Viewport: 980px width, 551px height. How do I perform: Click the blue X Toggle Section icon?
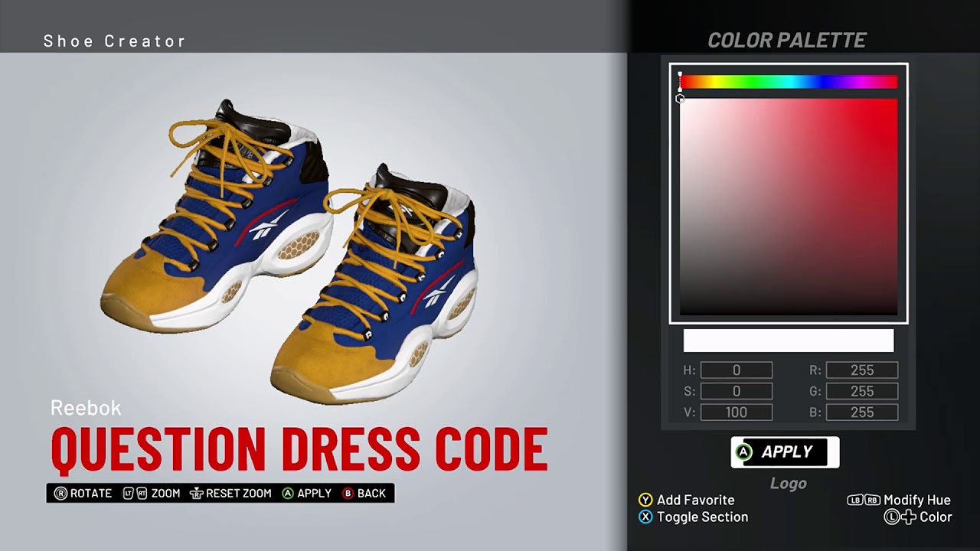[646, 517]
